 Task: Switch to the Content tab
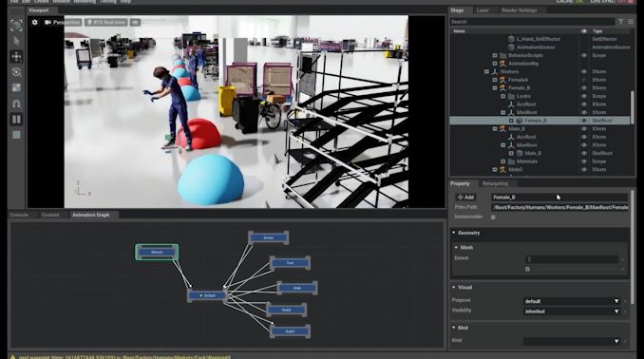50,215
